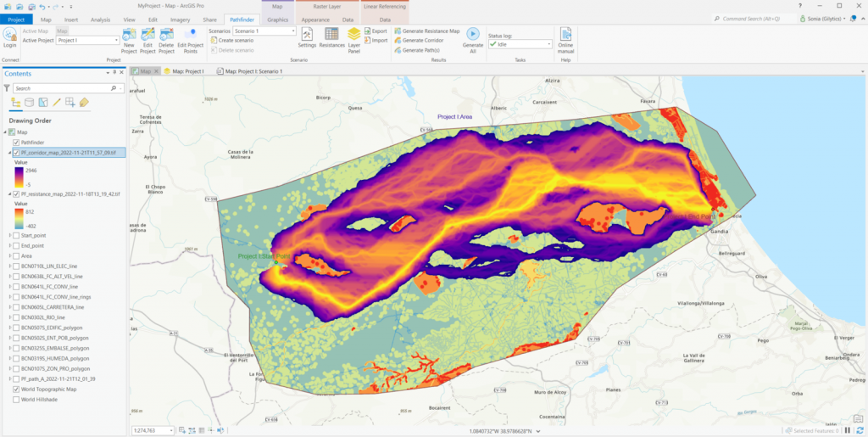Select List By Editing pencil icon

pyautogui.click(x=57, y=102)
